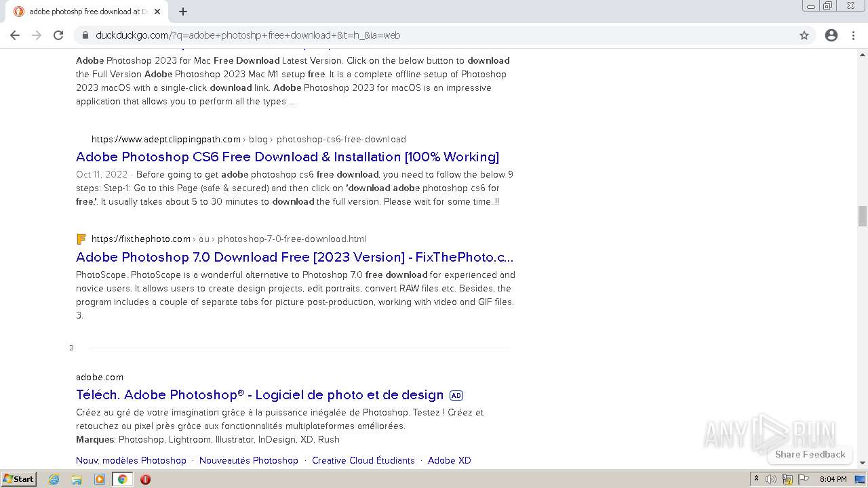Screen dimensions: 868x488
Task: Click scrollbar down arrow
Action: click(x=863, y=462)
